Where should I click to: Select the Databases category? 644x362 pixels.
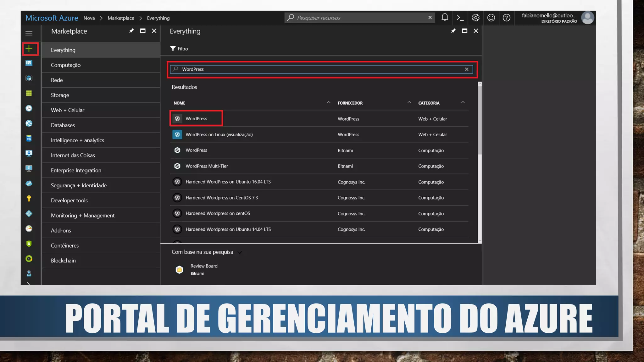(x=101, y=125)
